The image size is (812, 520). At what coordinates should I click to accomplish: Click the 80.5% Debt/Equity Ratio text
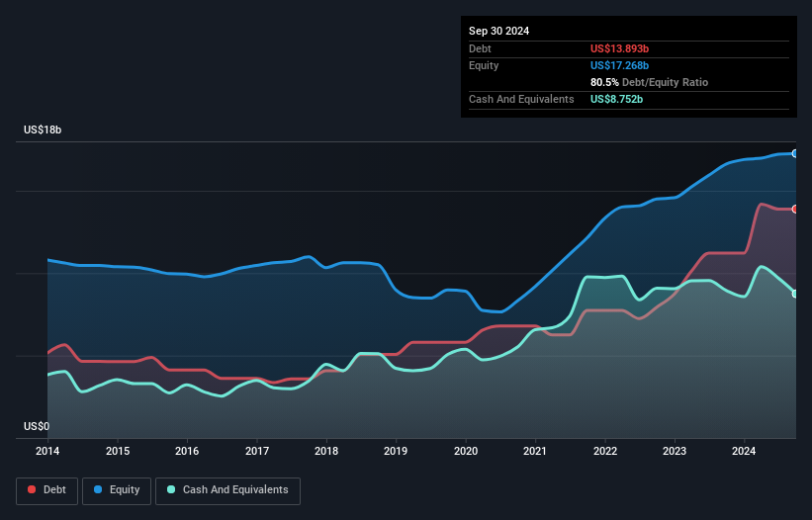[x=649, y=82]
